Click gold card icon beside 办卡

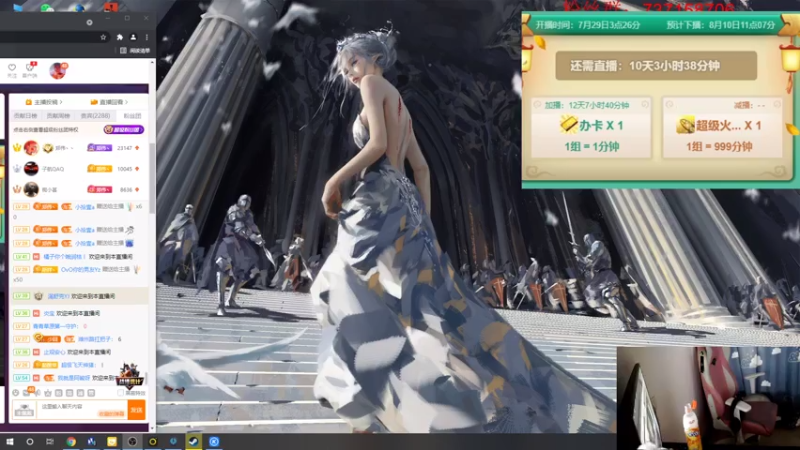click(568, 124)
